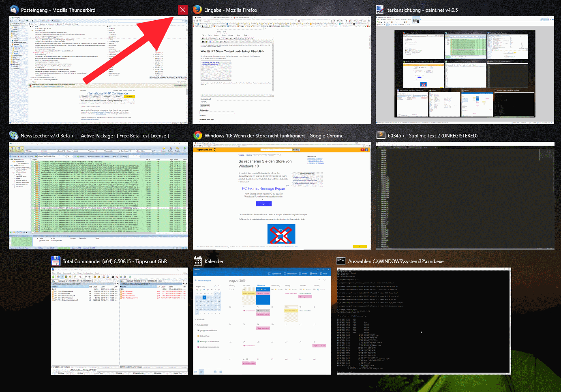561x392 pixels.
Task: Click the Thunderbird app icon beside Posteingang title
Action: pyautogui.click(x=14, y=10)
